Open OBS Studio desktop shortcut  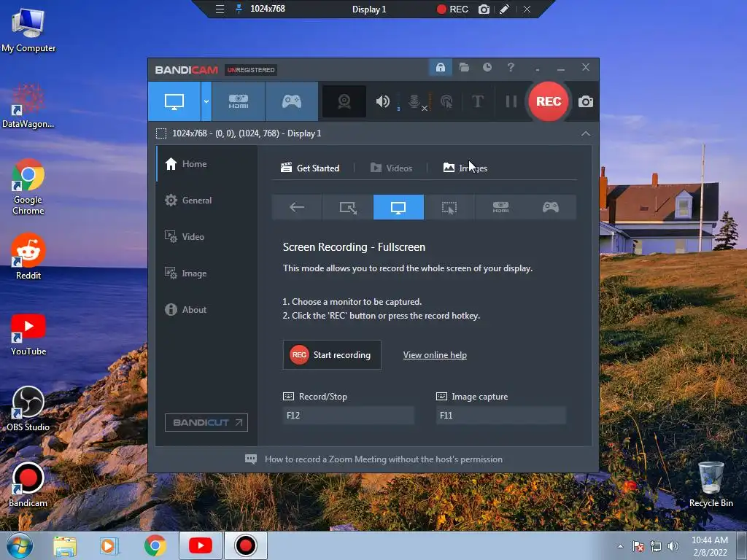coord(28,409)
